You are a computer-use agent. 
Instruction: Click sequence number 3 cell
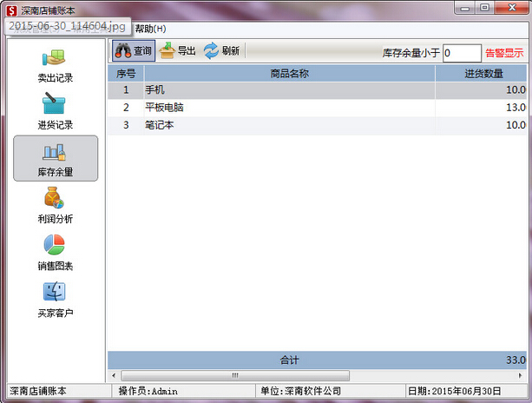tap(126, 125)
